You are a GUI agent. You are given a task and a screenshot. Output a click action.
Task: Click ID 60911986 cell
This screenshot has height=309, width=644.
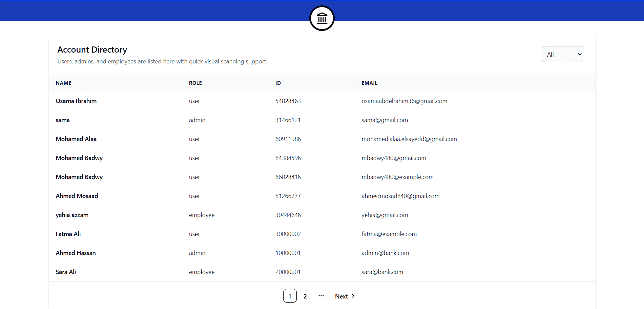coord(288,139)
